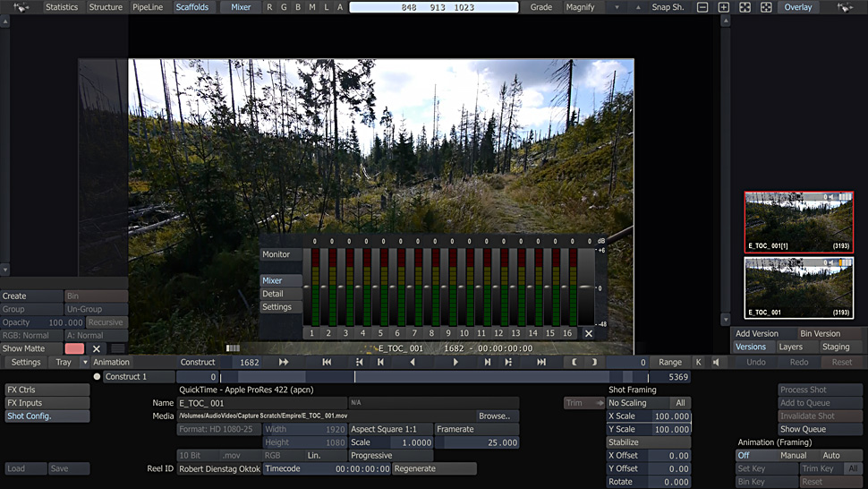Play the shot in reverse

click(413, 362)
